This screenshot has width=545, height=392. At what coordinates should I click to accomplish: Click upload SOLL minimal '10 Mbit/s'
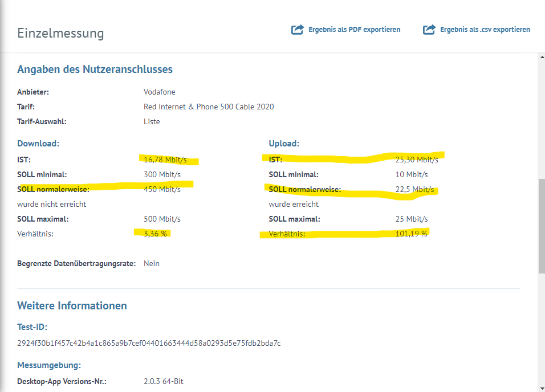[x=412, y=174]
